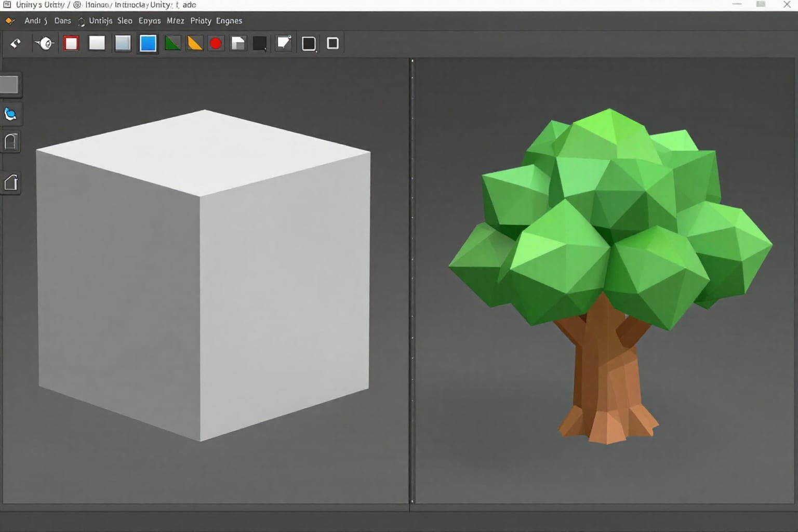
Task: Click the gray rectangle button in left sidebar
Action: click(10, 84)
